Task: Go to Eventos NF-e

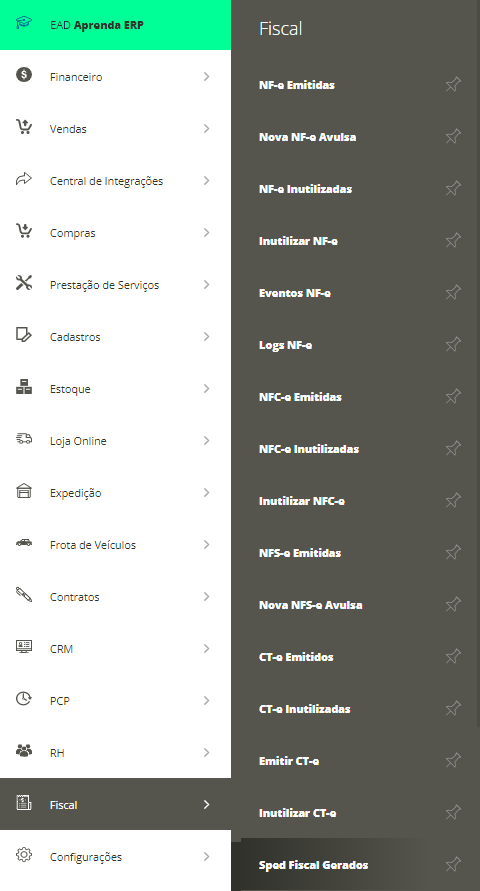Action: [295, 293]
